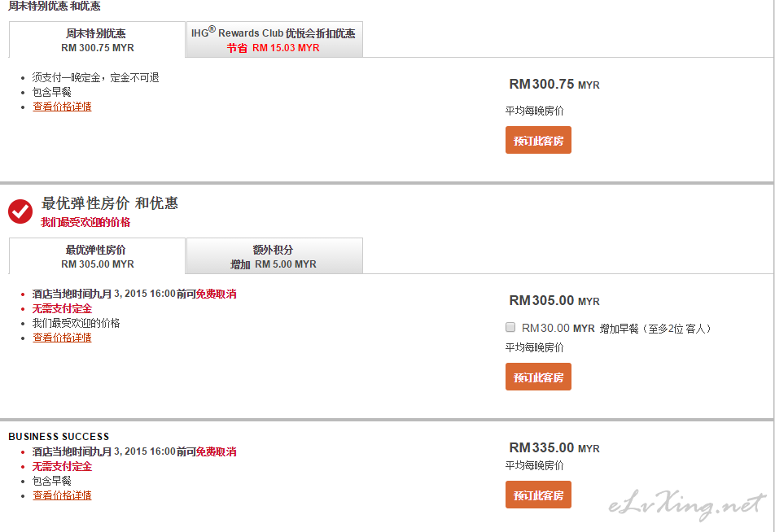Image resolution: width=775 pixels, height=532 pixels.
Task: Switch to IHG Rewards Club 优悦会折扣优惠 tab
Action: (x=274, y=40)
